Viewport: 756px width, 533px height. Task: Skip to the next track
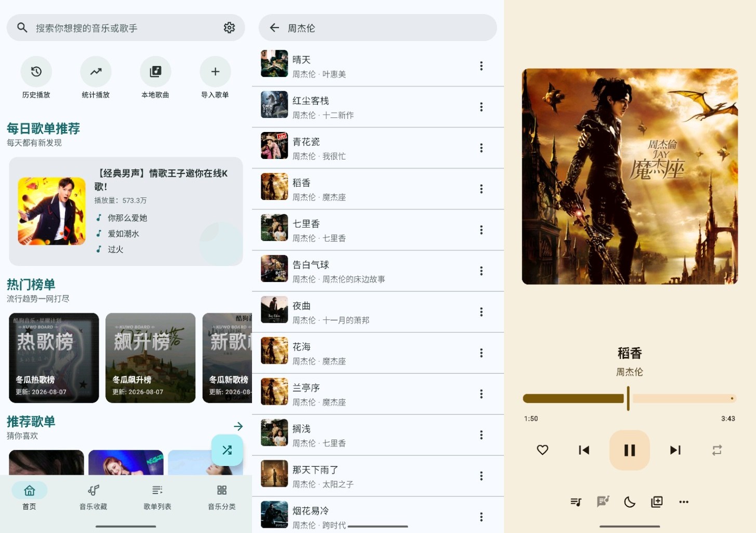[675, 450]
